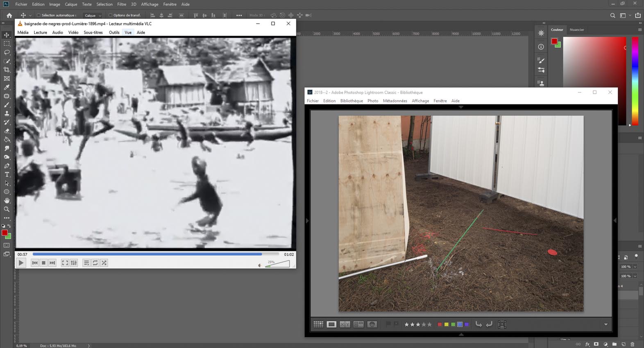The width and height of the screenshot is (644, 348).
Task: Expand Lightroom right panel arrow
Action: [x=615, y=221]
